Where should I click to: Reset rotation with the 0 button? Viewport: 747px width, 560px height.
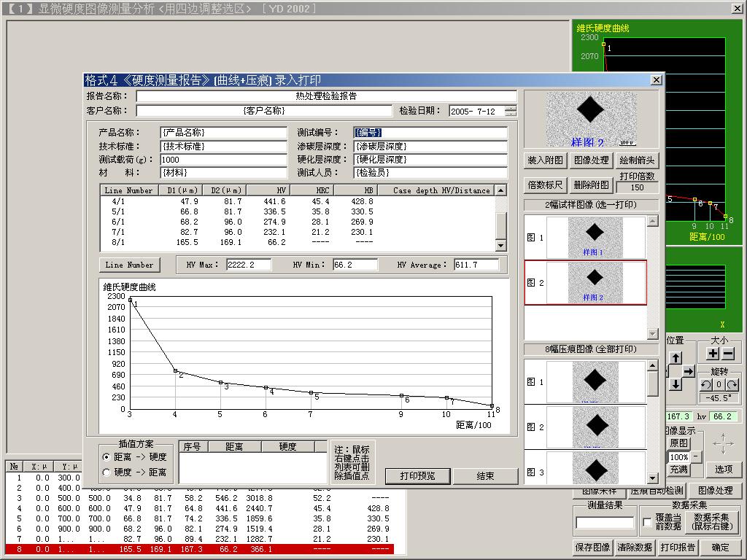point(719,385)
